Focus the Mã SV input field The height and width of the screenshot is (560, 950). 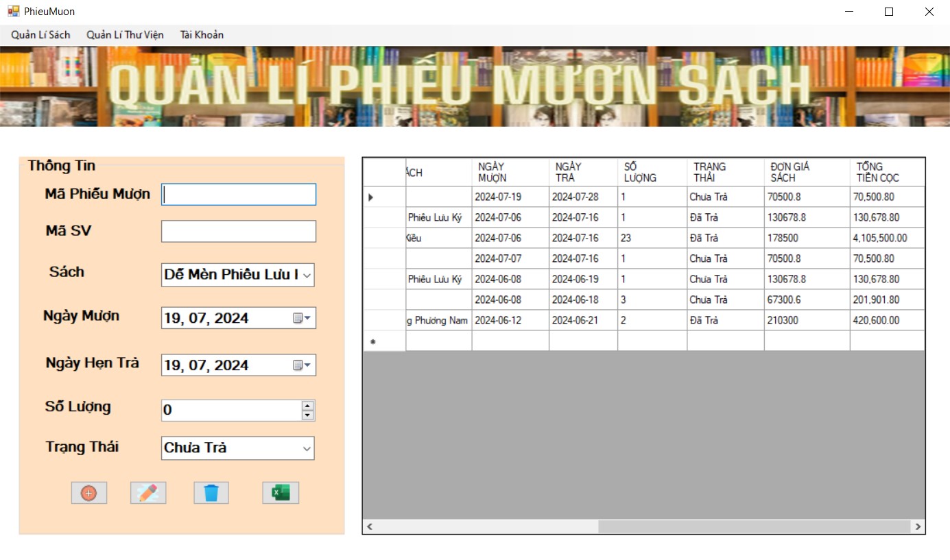coord(239,231)
